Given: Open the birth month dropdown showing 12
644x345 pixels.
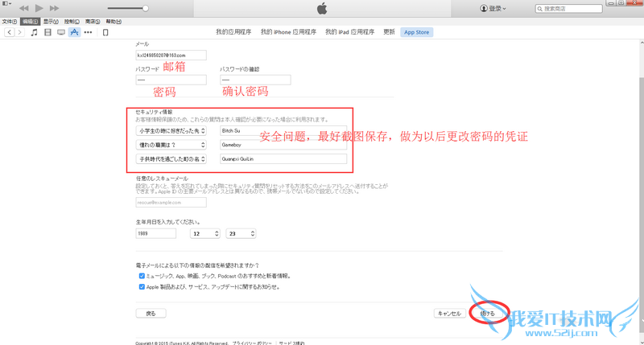Looking at the screenshot, I should tap(205, 233).
